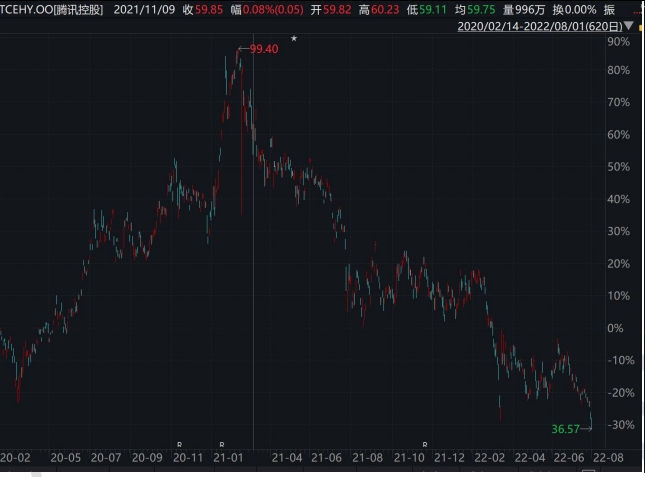Click the 90% level on percentage axis

click(x=617, y=42)
